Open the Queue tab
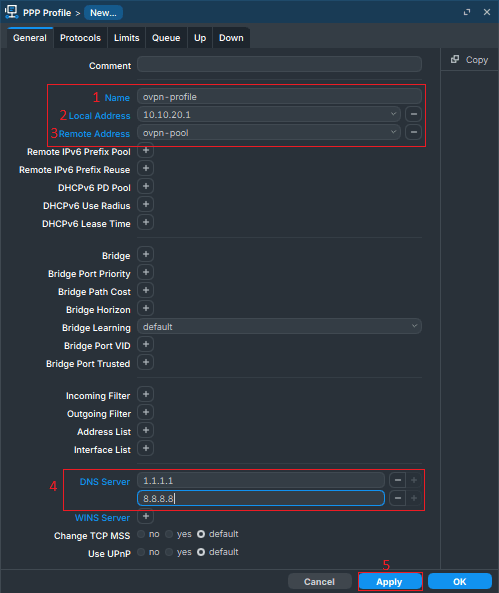Viewport: 499px width, 593px height. (166, 38)
